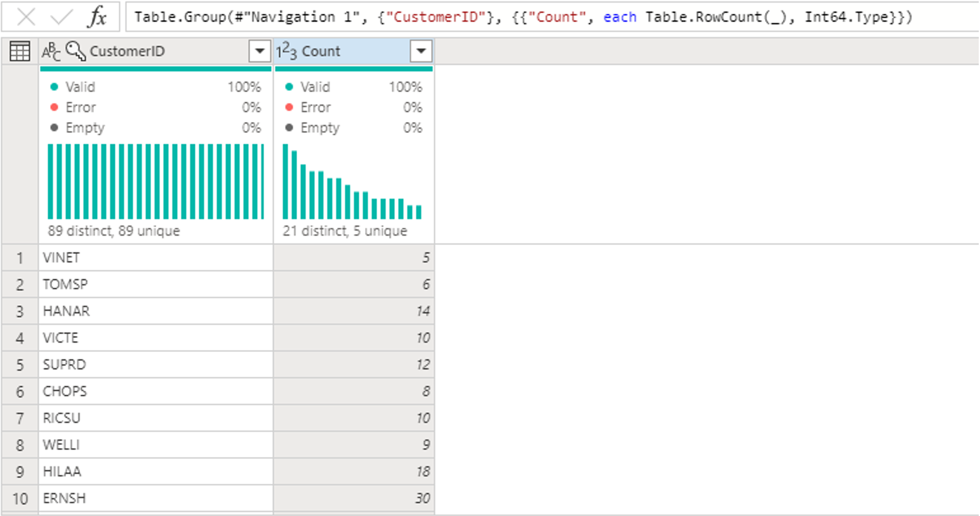Image resolution: width=980 pixels, height=516 pixels.
Task: Select the ERNSH customer cell
Action: tap(156, 498)
